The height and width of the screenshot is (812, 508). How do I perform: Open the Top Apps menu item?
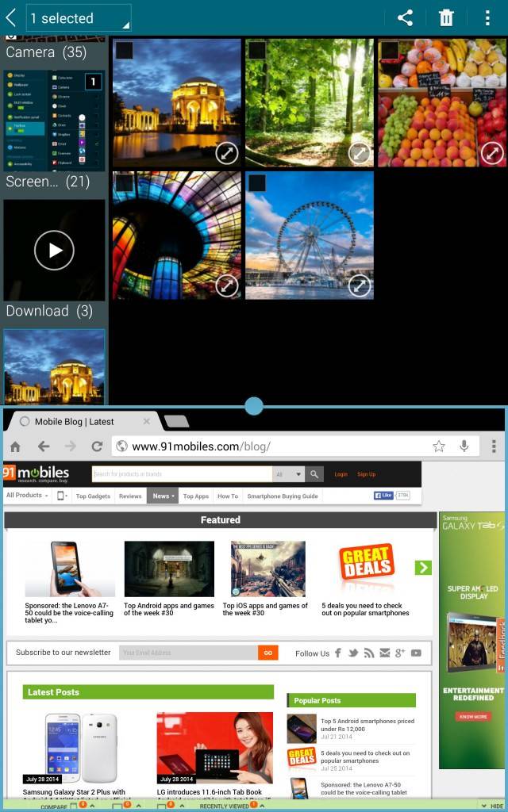(x=196, y=496)
